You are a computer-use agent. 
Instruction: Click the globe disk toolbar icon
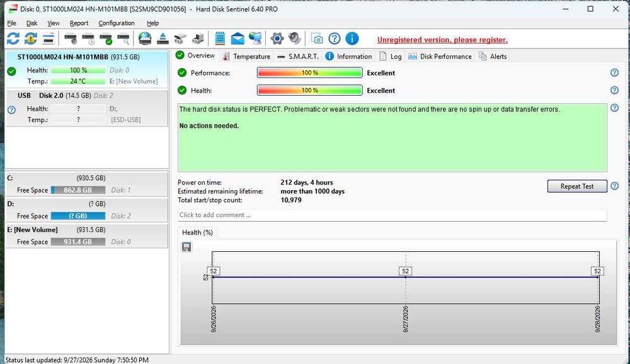click(x=145, y=38)
